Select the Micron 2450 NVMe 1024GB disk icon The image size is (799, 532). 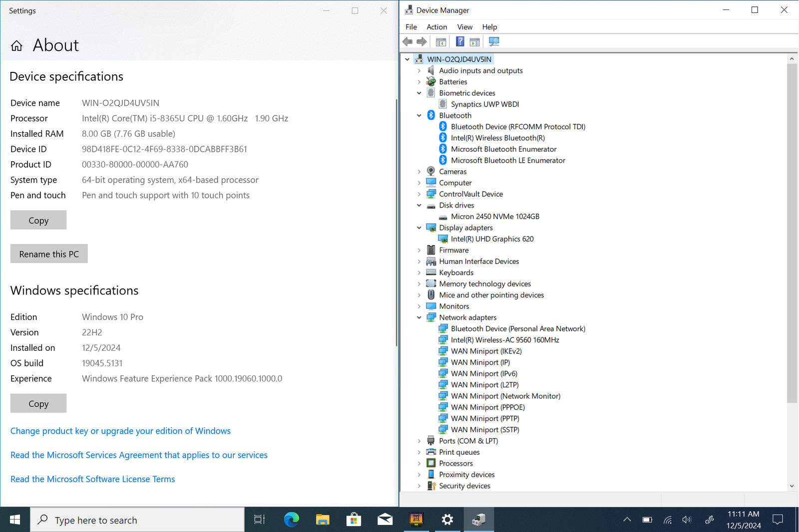442,217
